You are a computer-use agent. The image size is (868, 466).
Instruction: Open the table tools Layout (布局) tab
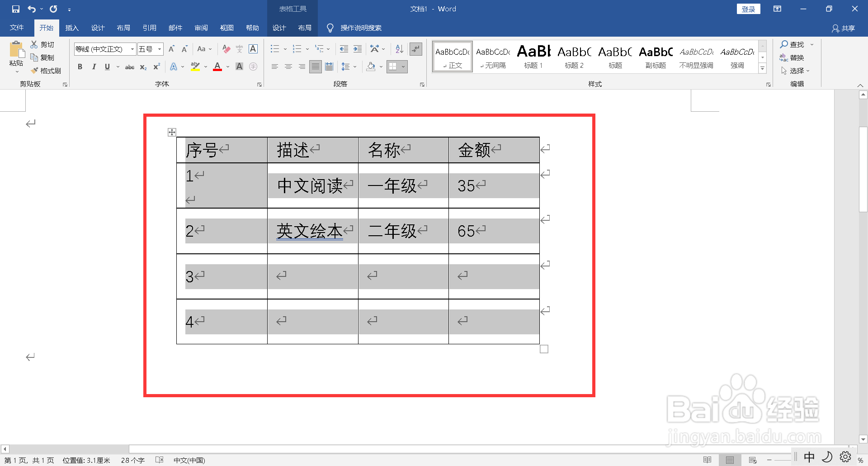pyautogui.click(x=305, y=28)
